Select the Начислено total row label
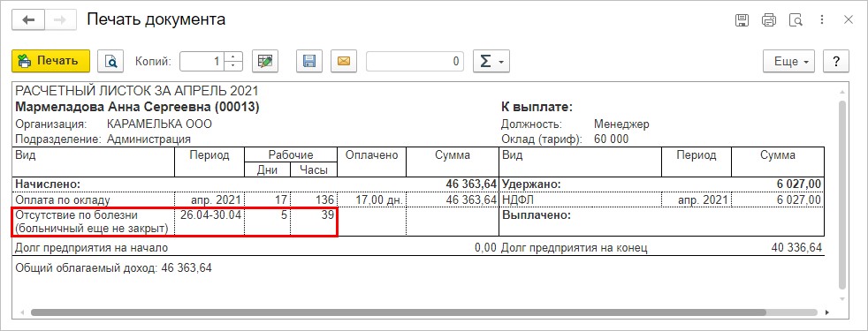This screenshot has height=331, width=868. point(48,184)
